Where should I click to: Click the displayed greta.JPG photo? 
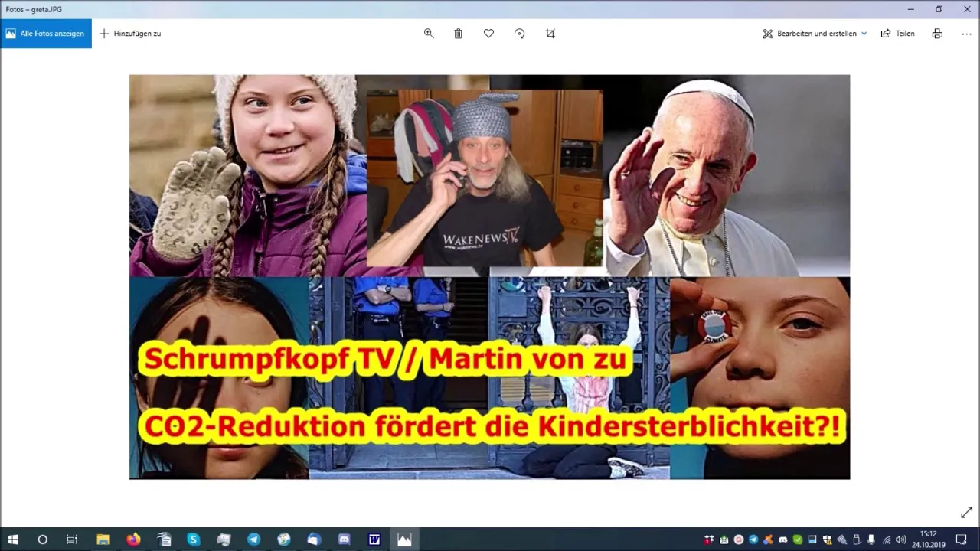(x=489, y=277)
